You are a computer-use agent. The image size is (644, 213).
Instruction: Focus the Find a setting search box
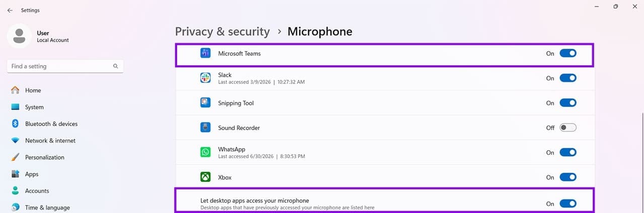click(x=65, y=66)
